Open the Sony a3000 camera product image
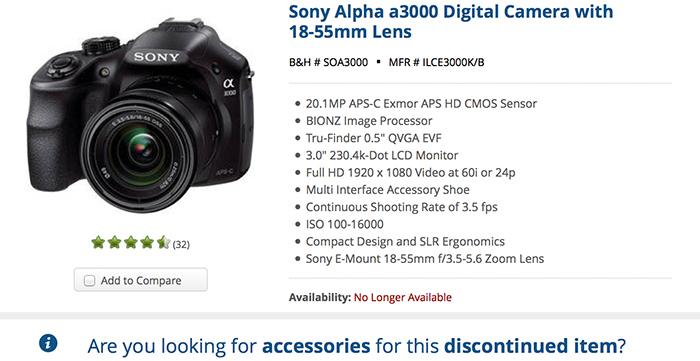The width and height of the screenshot is (700, 361). point(140,117)
